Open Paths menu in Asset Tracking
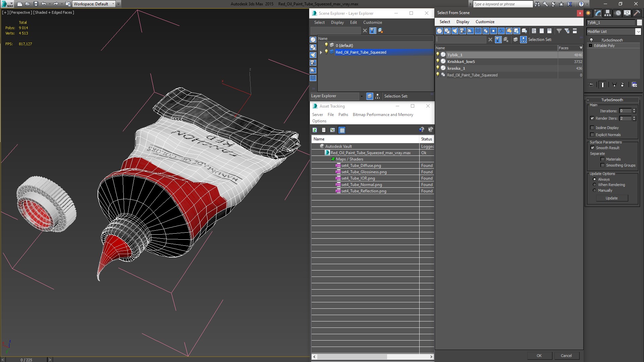The height and width of the screenshot is (362, 644). (x=343, y=115)
